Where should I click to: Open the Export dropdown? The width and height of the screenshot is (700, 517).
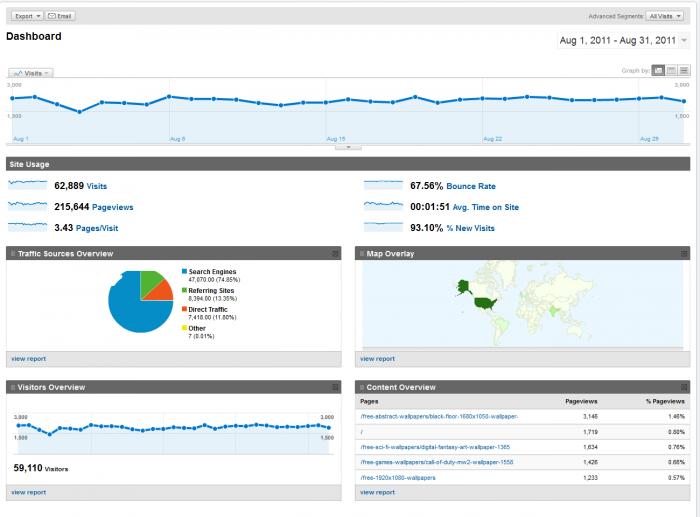[x=27, y=16]
